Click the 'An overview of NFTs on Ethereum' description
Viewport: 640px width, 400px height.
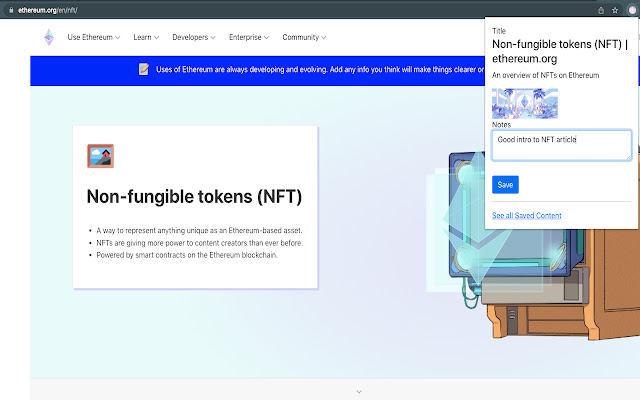click(545, 75)
